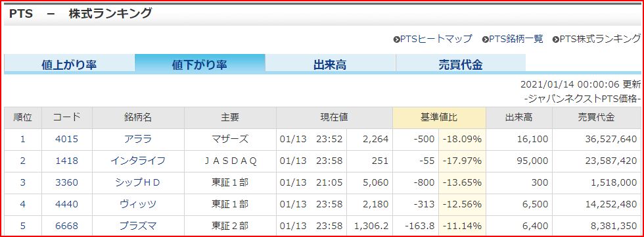Click the price 2,264 for アララ

[x=375, y=139]
